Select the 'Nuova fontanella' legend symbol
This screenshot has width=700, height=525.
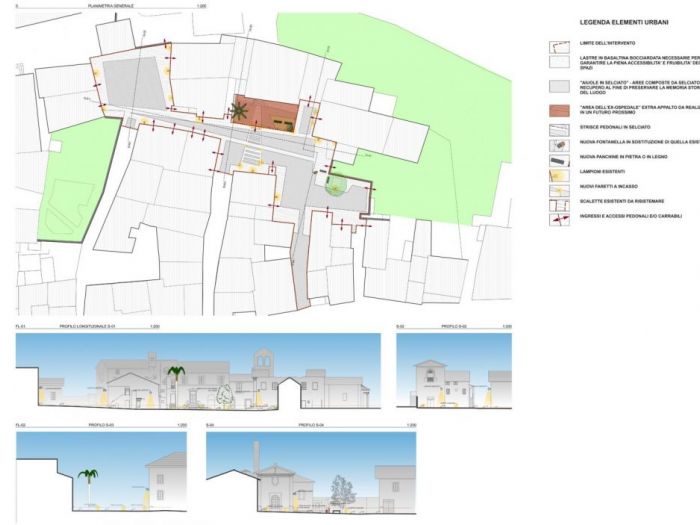[559, 145]
